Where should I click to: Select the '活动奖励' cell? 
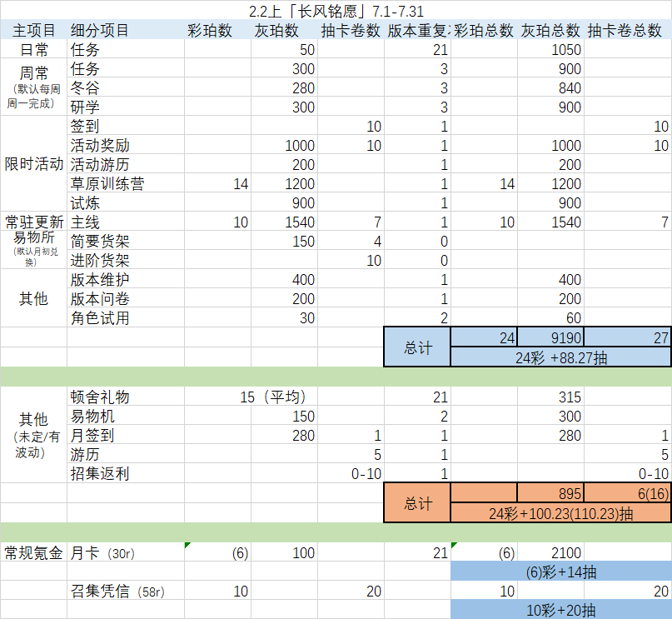pos(126,145)
